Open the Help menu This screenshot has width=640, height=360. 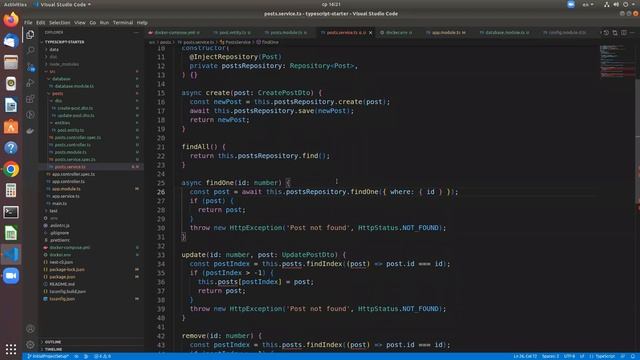click(142, 23)
